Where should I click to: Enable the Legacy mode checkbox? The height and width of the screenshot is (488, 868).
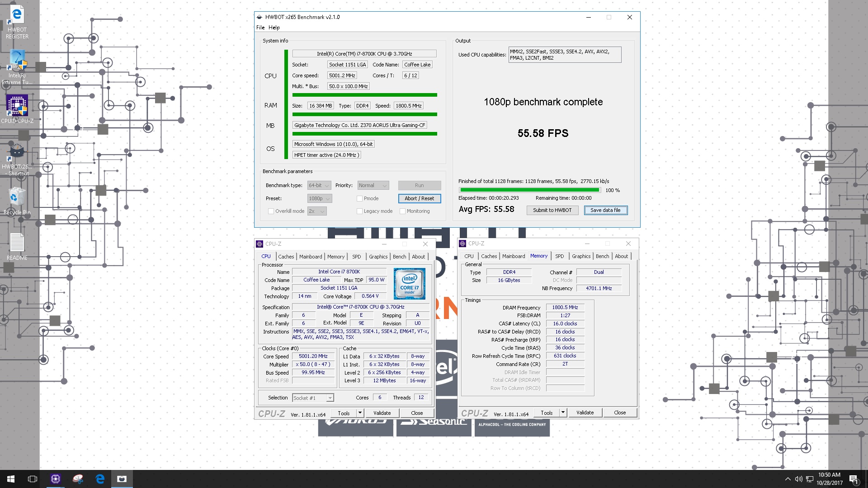pos(359,211)
